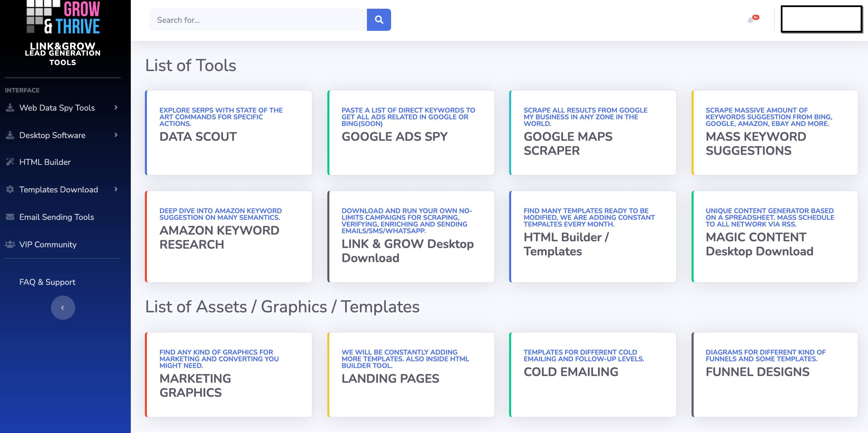Image resolution: width=868 pixels, height=433 pixels.
Task: Open the LANDING PAGES card
Action: [x=411, y=375]
